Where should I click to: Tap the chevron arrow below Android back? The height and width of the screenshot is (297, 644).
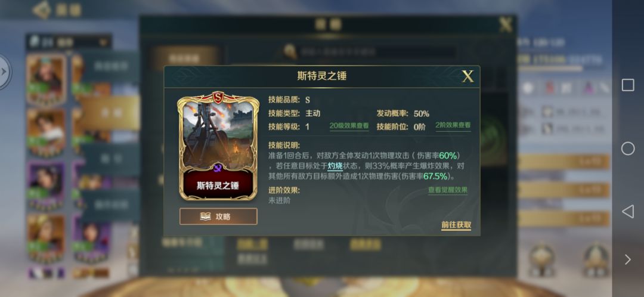pos(628,259)
